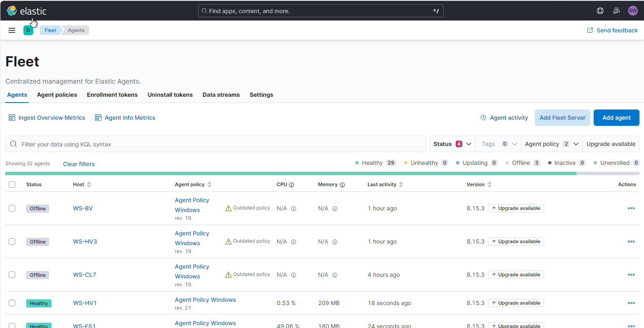Select the WS-HV1 agent checkbox

(12, 303)
